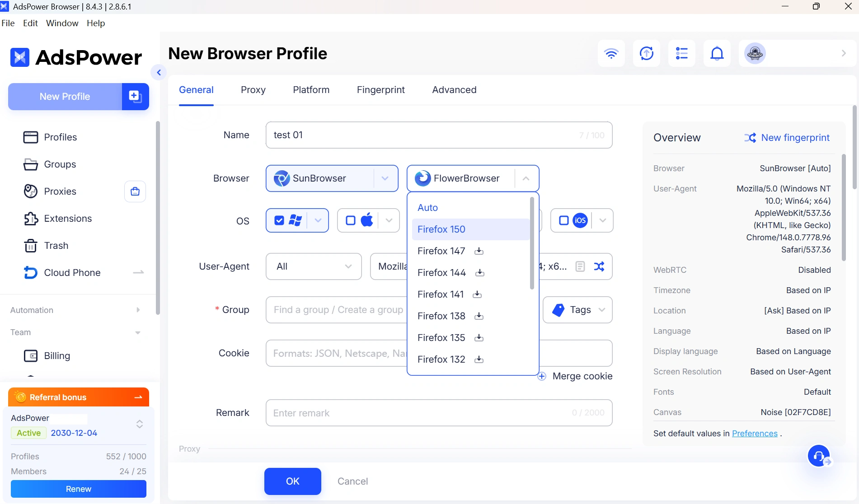Collapse FlowerBrowser version dropdown arrow

526,178
